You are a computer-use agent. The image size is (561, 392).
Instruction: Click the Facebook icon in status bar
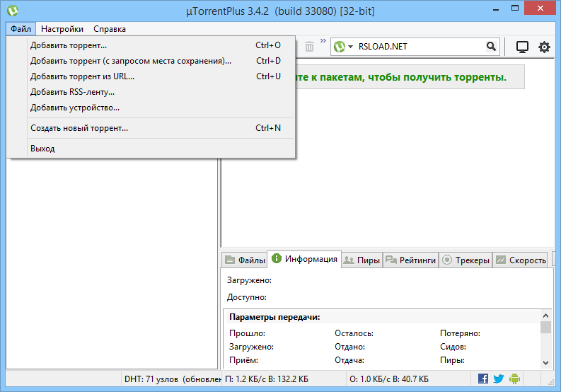pos(483,379)
